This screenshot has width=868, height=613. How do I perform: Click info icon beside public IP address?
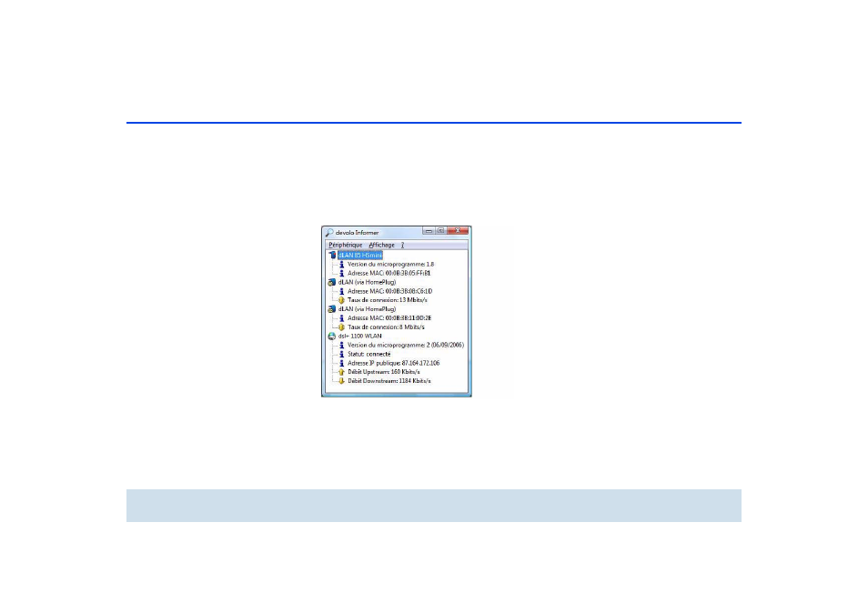click(341, 363)
